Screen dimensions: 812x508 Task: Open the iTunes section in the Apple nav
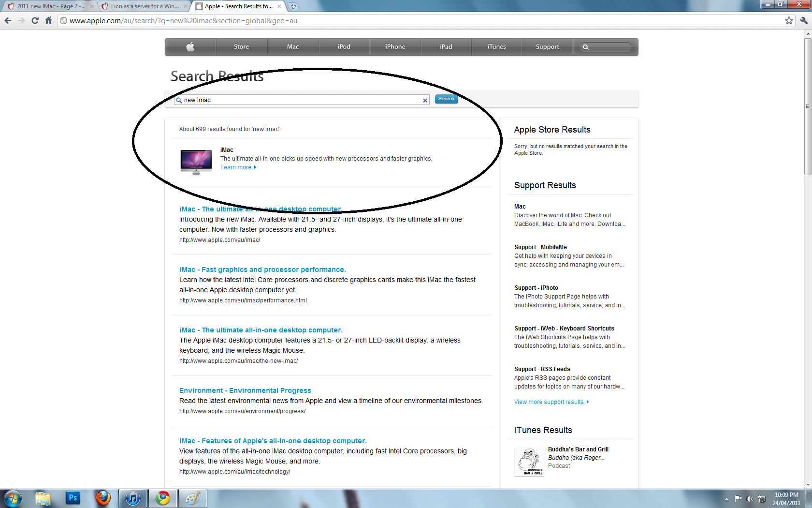(x=497, y=47)
